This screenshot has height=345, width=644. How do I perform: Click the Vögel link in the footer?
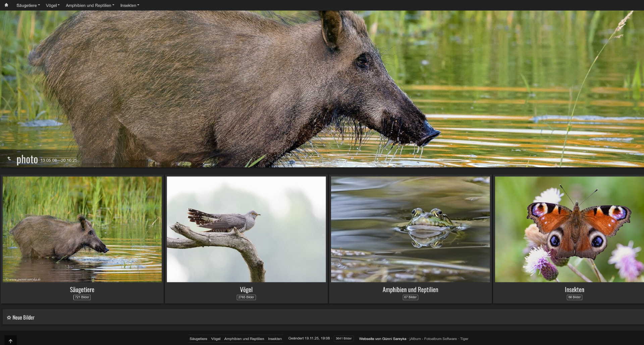(x=216, y=339)
